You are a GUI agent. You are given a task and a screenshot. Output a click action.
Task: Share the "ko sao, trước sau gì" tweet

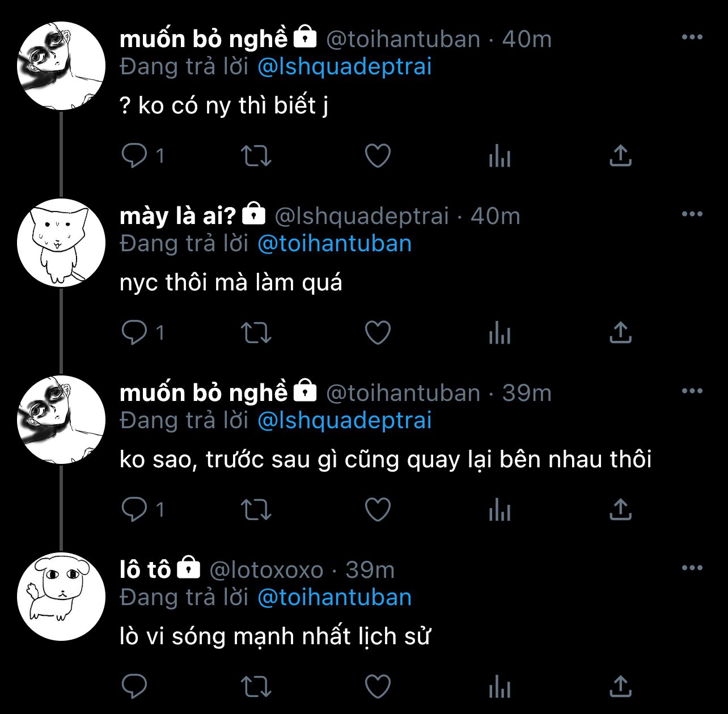[x=621, y=509]
